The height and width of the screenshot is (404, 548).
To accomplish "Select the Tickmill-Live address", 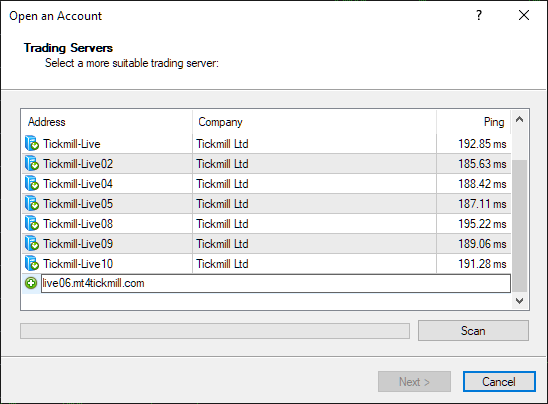I will pyautogui.click(x=72, y=144).
